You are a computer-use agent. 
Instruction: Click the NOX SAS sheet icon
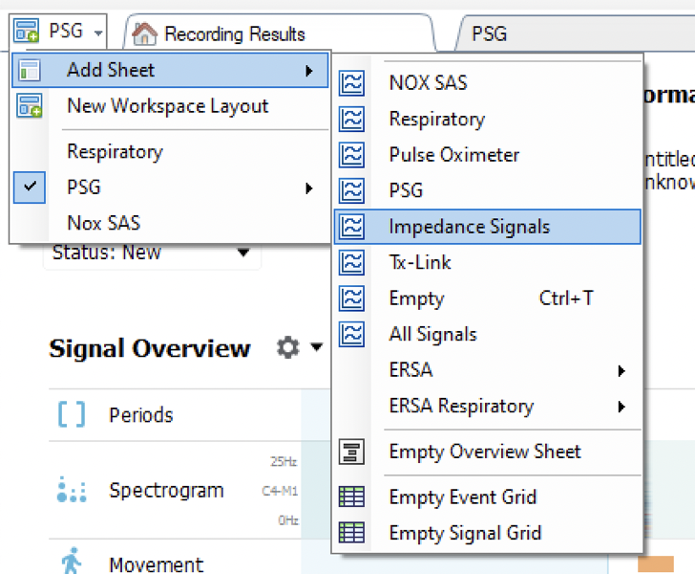coord(352,83)
